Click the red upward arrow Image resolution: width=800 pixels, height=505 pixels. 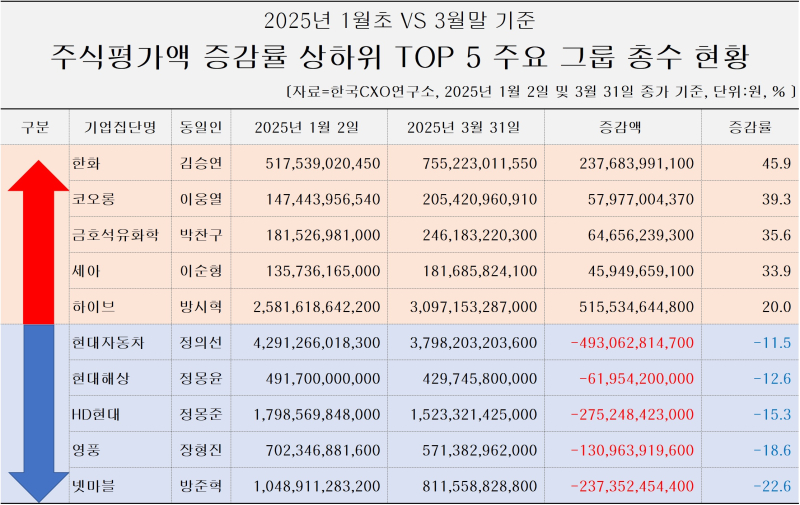coord(38,242)
